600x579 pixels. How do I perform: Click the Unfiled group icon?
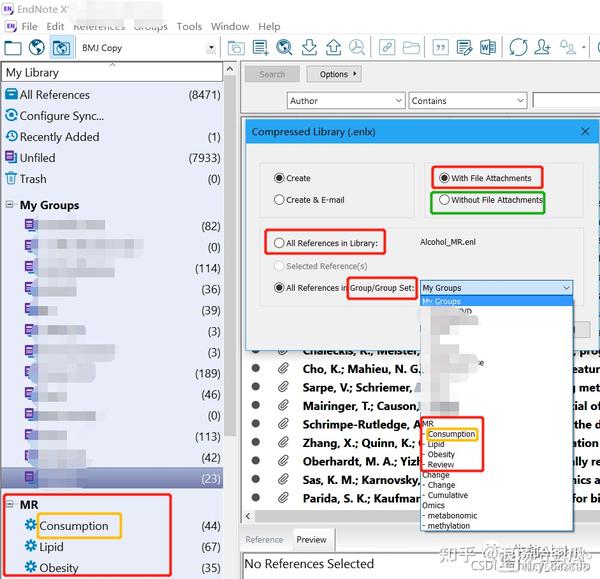coord(11,157)
